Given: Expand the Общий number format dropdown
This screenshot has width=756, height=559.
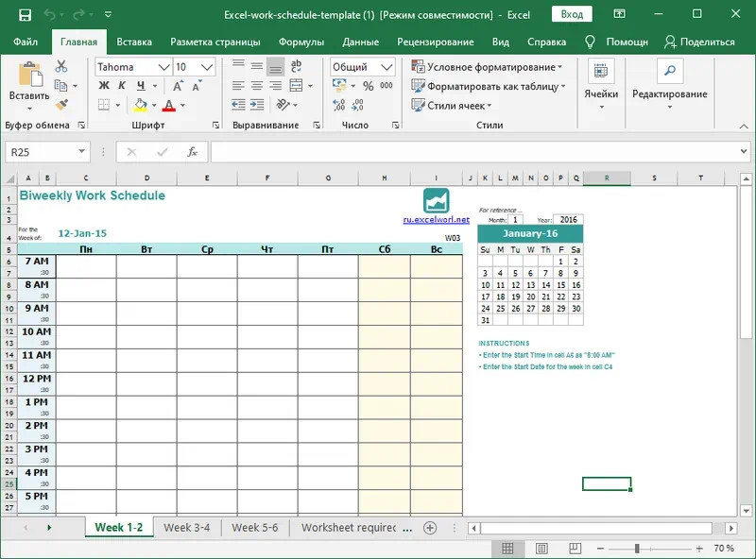Looking at the screenshot, I should [387, 67].
